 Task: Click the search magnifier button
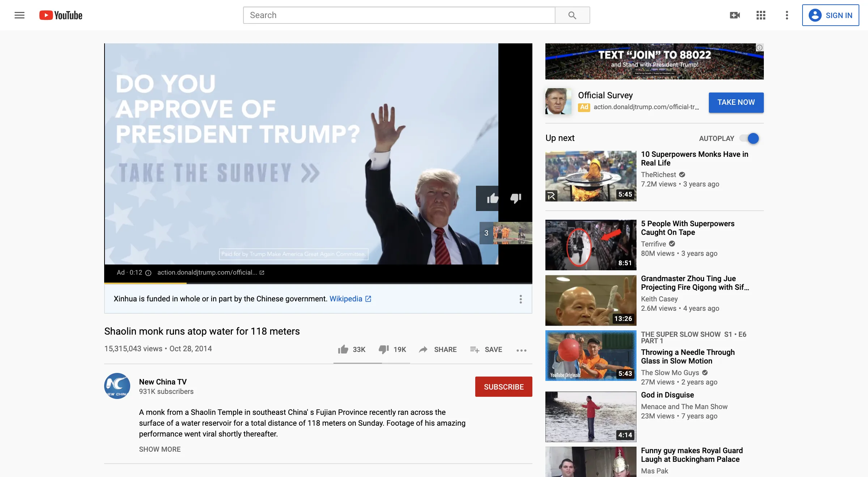572,15
